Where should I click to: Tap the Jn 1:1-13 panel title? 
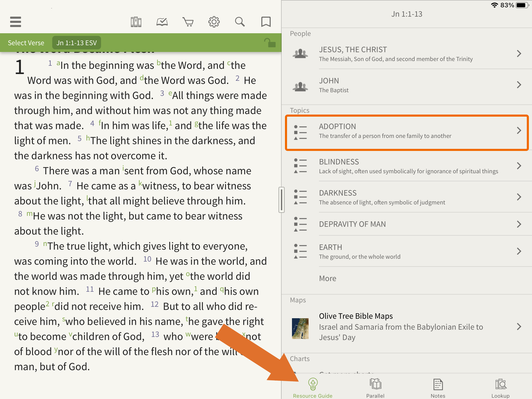point(407,14)
